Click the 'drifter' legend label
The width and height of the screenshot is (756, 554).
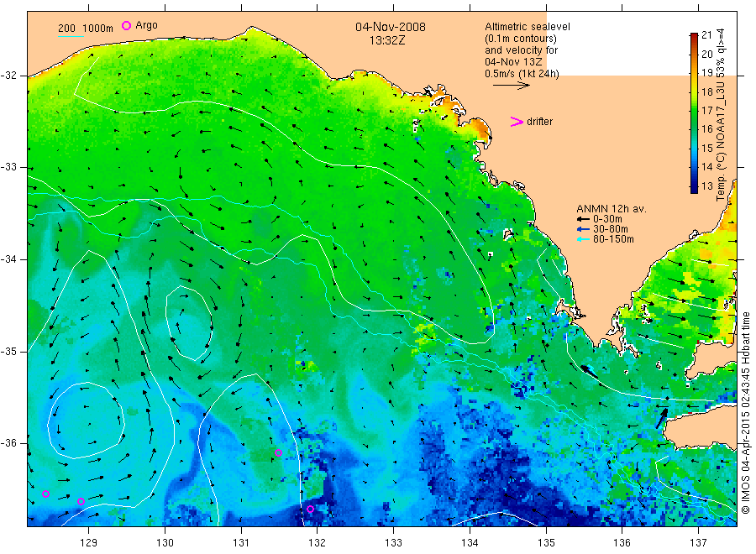[x=539, y=122]
